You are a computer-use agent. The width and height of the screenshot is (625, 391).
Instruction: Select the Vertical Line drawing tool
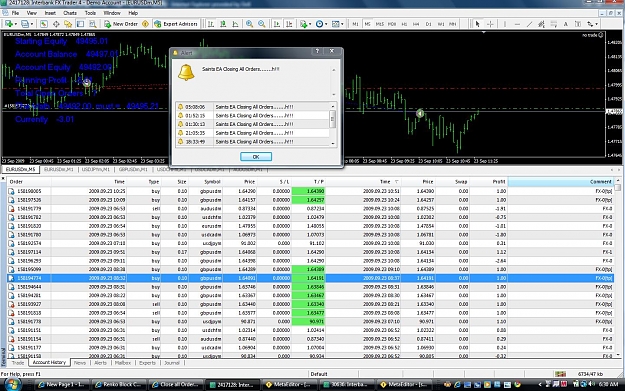click(505, 24)
